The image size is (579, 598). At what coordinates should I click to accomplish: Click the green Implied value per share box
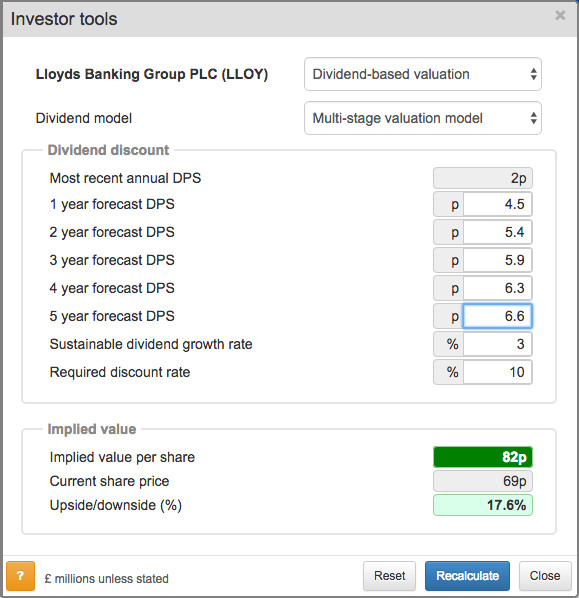point(482,457)
